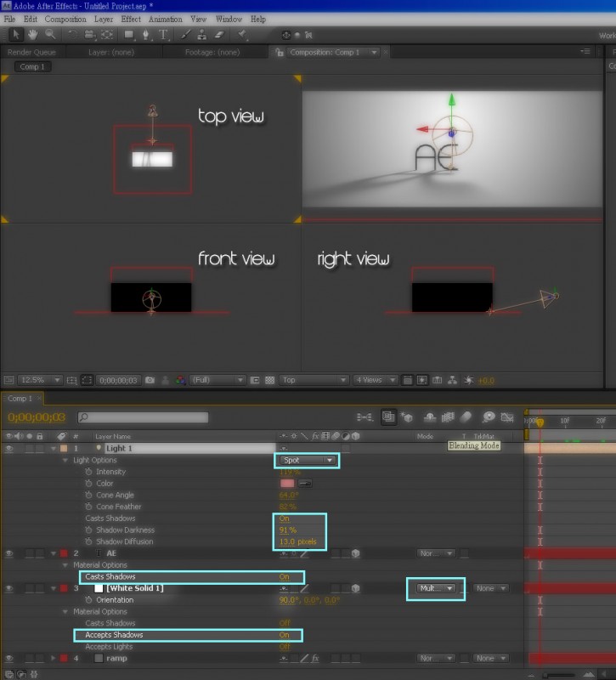Viewport: 616px width, 680px height.
Task: Open the (Full) resolution dropdown
Action: point(218,380)
